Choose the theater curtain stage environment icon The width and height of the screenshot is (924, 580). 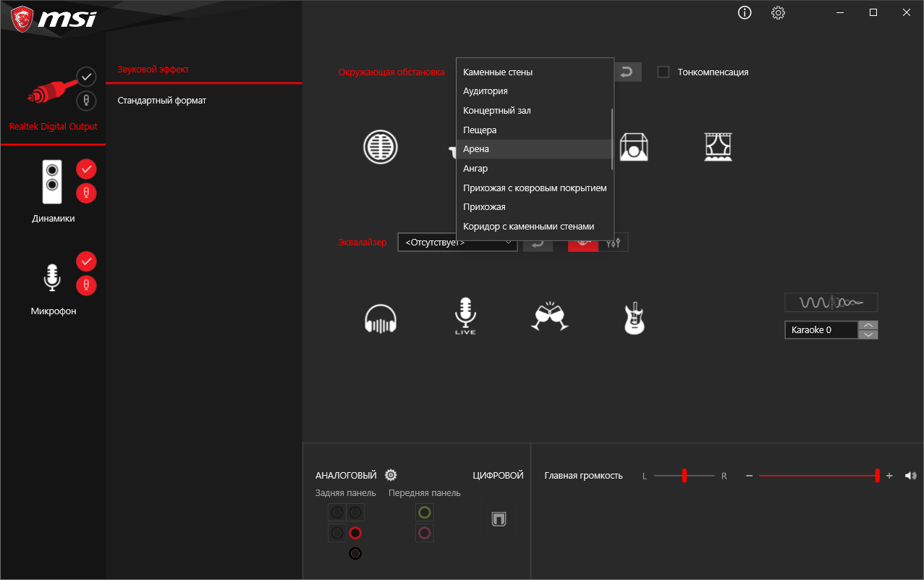click(719, 147)
